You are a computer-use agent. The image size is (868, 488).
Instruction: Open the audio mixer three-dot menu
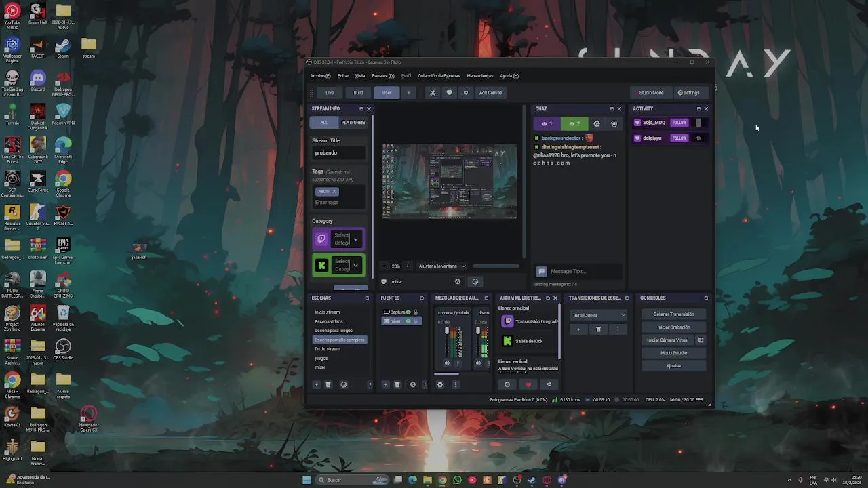click(455, 385)
